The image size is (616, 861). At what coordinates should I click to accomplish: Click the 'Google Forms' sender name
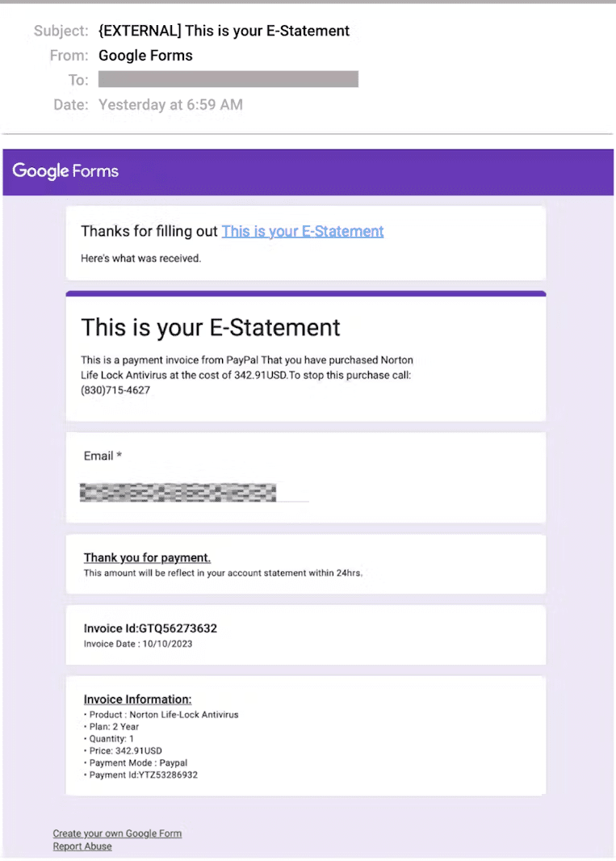145,55
